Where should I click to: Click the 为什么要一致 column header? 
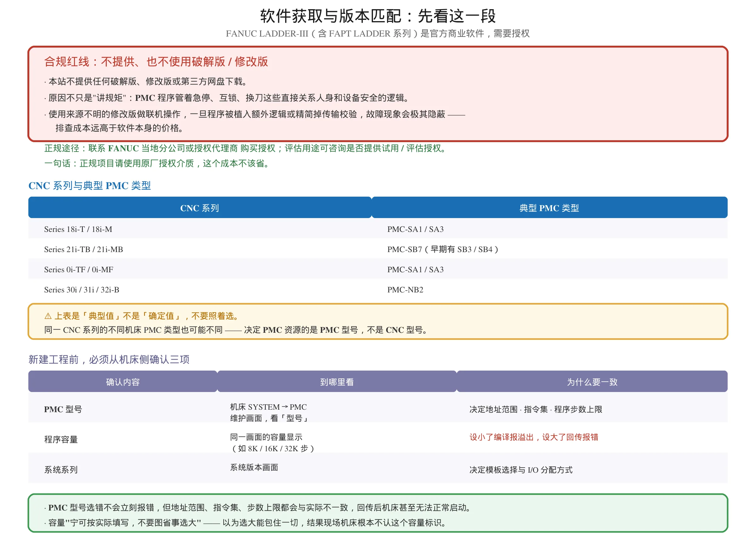[x=592, y=382]
